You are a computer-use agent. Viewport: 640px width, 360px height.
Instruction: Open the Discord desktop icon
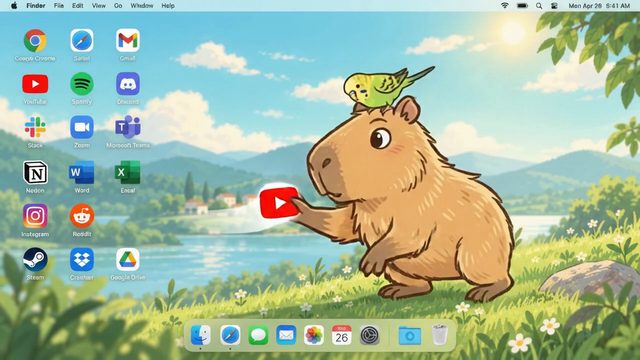coord(128,84)
